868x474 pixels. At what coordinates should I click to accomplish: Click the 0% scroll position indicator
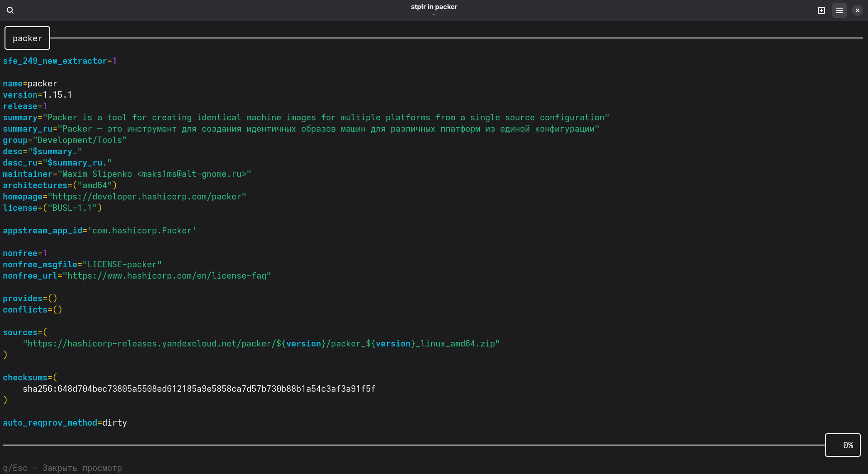[843, 445]
